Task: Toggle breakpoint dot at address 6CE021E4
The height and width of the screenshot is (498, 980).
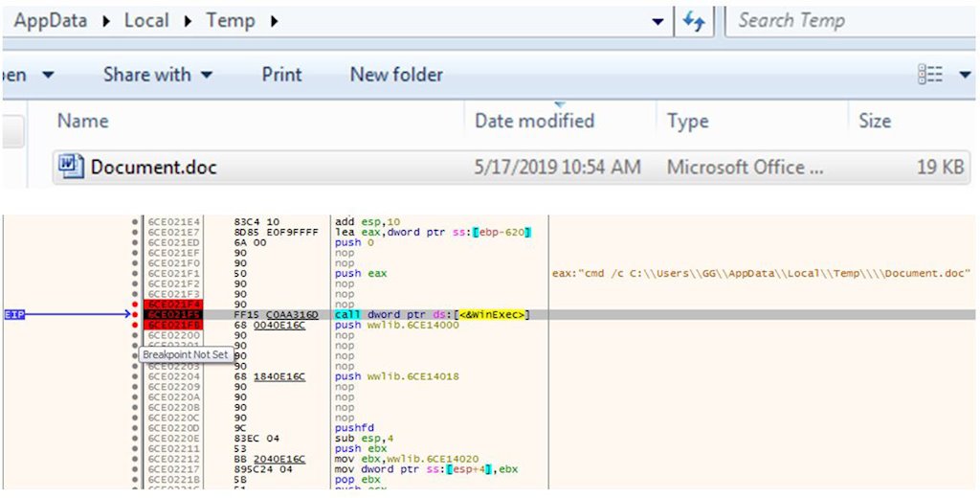Action: [x=136, y=221]
